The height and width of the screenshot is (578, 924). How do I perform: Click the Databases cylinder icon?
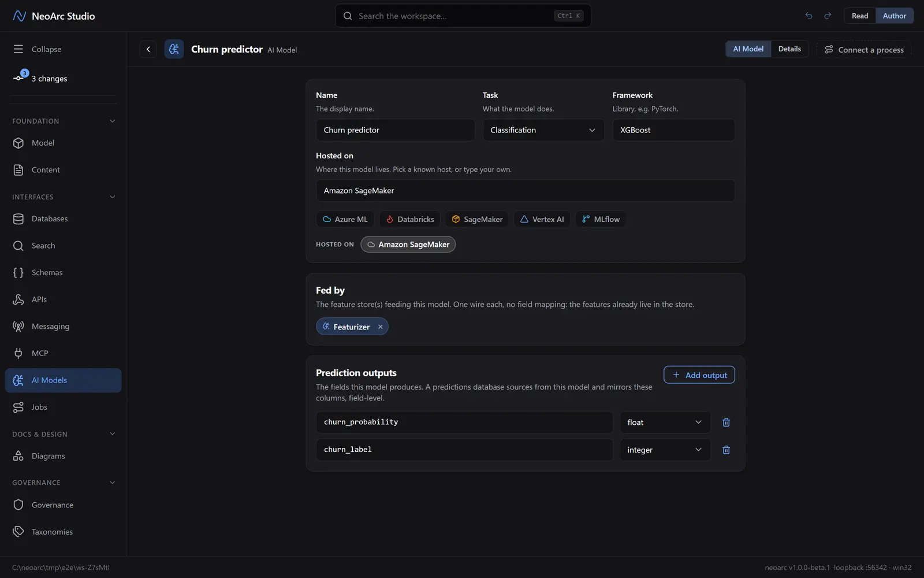click(x=18, y=219)
